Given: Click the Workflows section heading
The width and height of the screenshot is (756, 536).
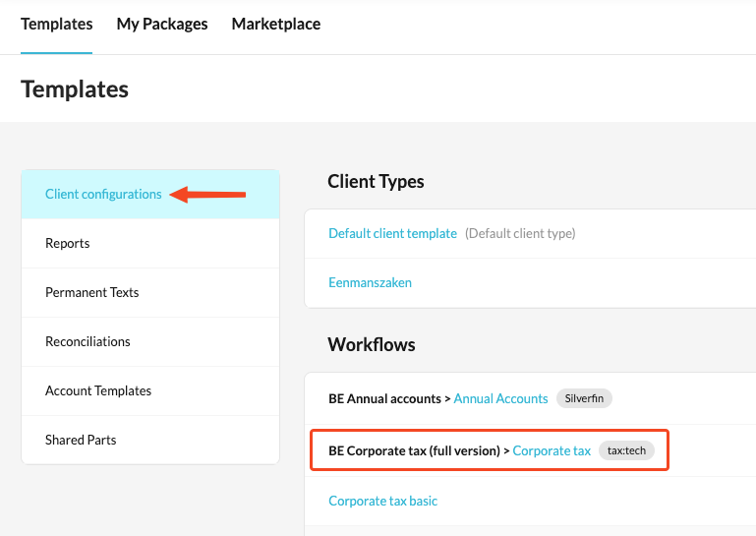Looking at the screenshot, I should (372, 344).
